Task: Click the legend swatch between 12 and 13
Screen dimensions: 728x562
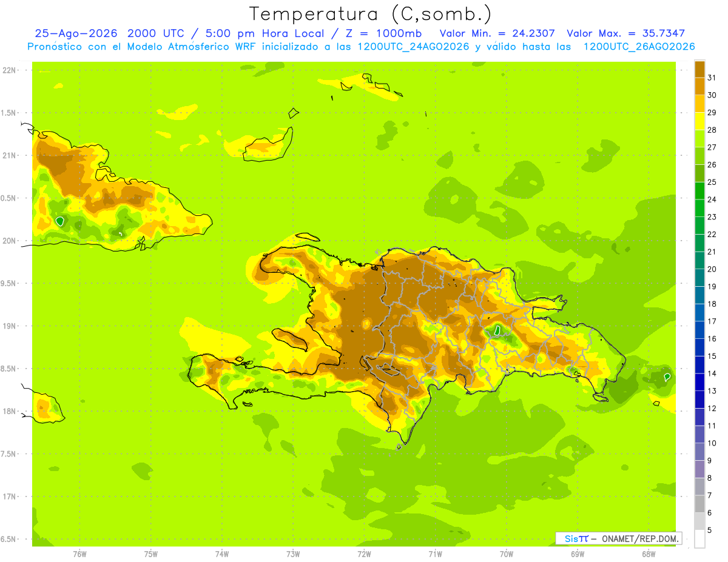Action: click(699, 400)
